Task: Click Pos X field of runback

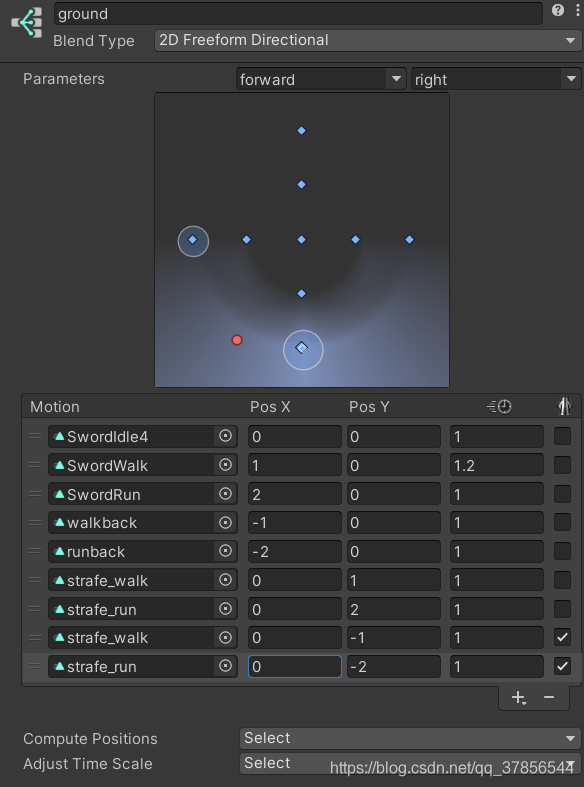Action: [295, 551]
